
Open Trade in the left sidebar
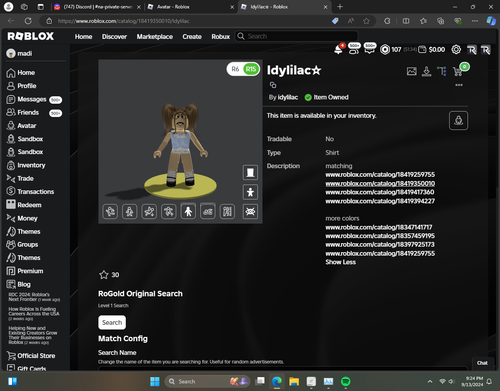[20, 179]
